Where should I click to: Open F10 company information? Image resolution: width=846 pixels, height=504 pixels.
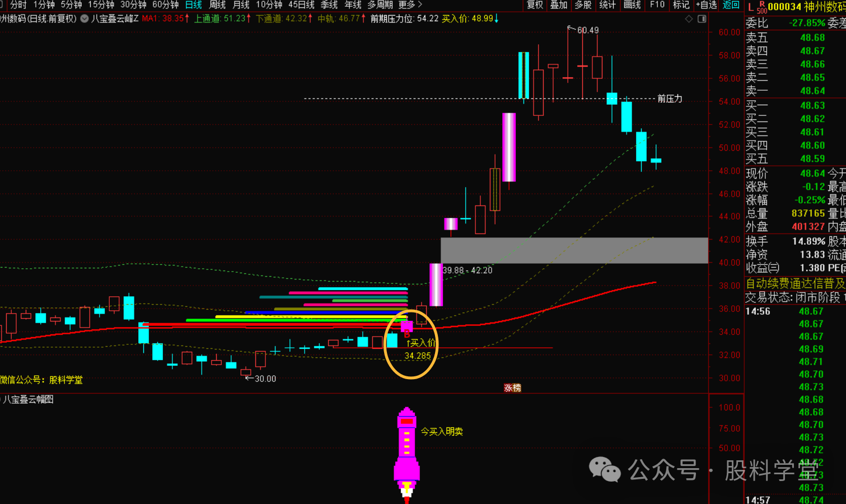click(657, 5)
